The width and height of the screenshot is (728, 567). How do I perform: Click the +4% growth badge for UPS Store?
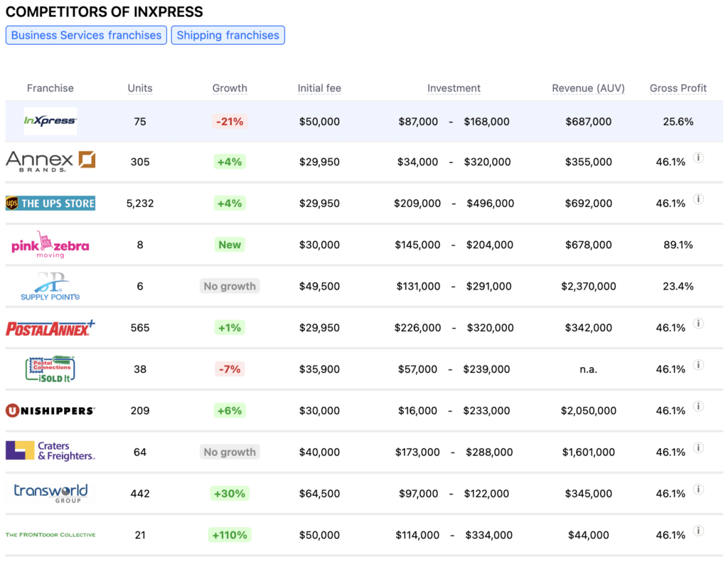tap(230, 203)
